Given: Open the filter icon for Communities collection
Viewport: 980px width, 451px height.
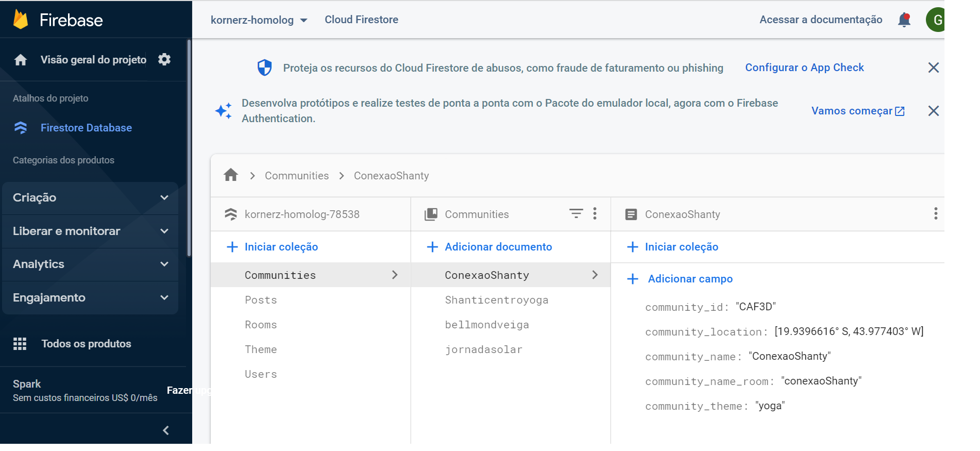Looking at the screenshot, I should point(576,213).
